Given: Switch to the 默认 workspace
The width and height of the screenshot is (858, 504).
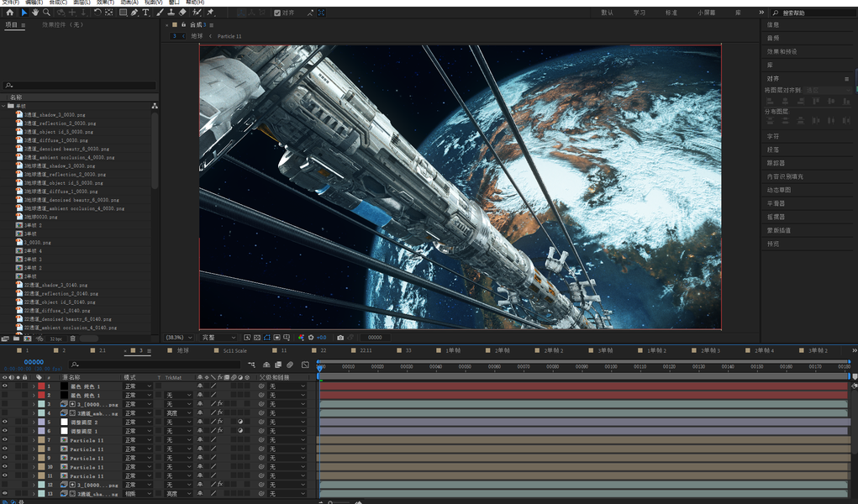Looking at the screenshot, I should coord(608,13).
